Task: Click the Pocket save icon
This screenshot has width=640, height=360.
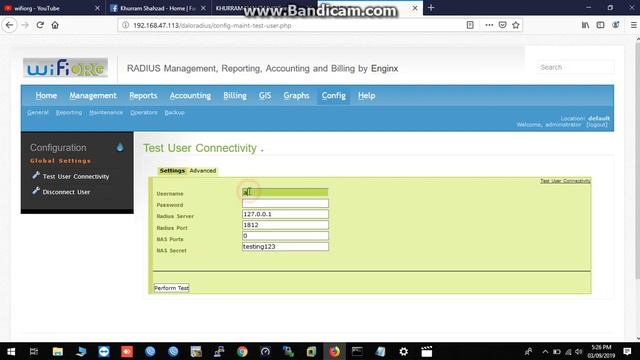Action: pyautogui.click(x=502, y=25)
